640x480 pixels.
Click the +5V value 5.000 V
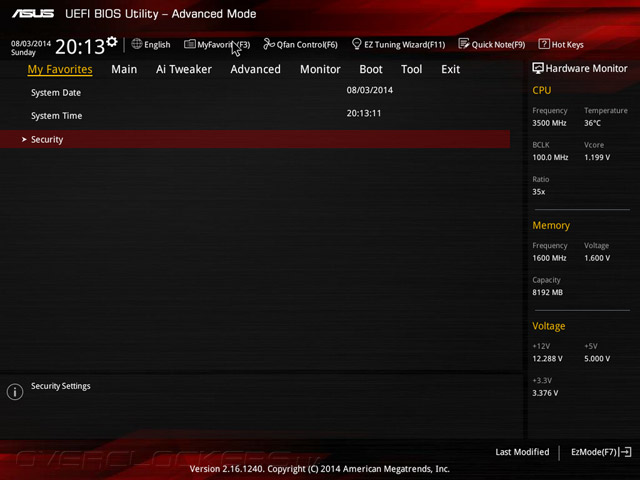(x=597, y=358)
